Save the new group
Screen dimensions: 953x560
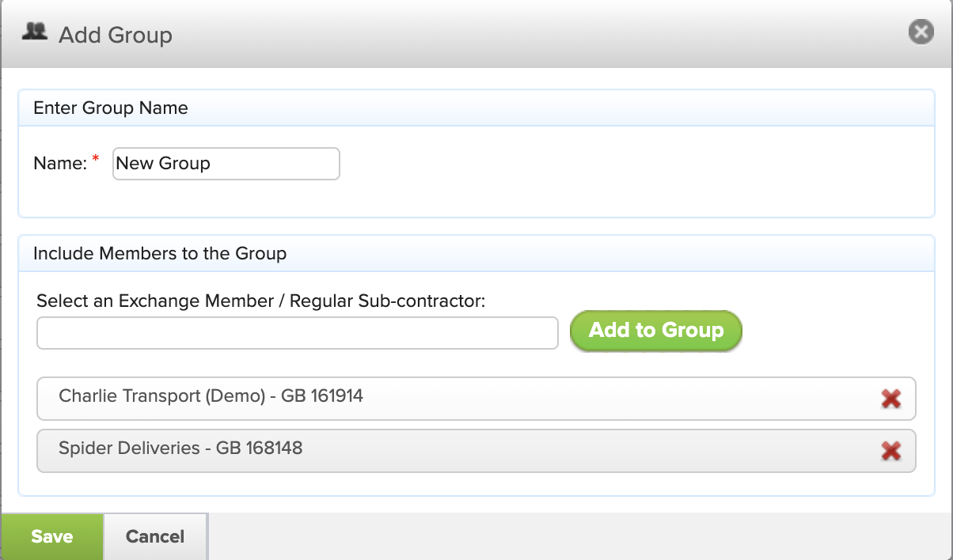point(51,536)
